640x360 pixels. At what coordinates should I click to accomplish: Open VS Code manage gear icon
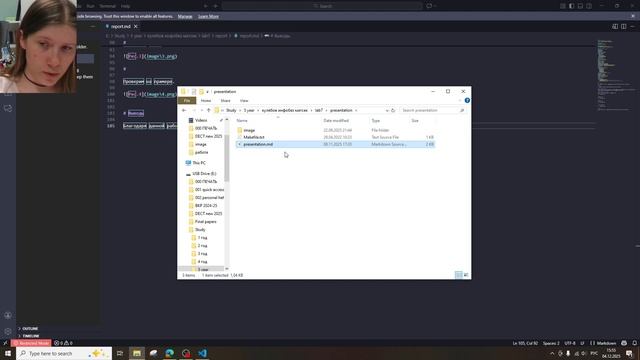tap(8, 331)
